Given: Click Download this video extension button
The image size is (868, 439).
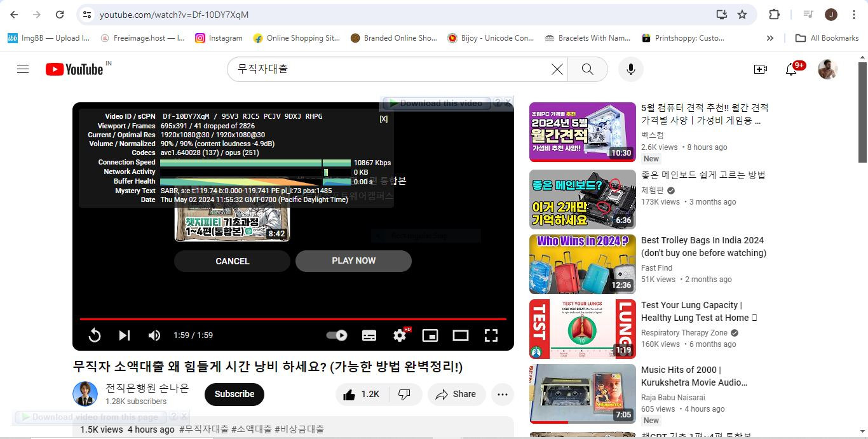Looking at the screenshot, I should coord(436,103).
